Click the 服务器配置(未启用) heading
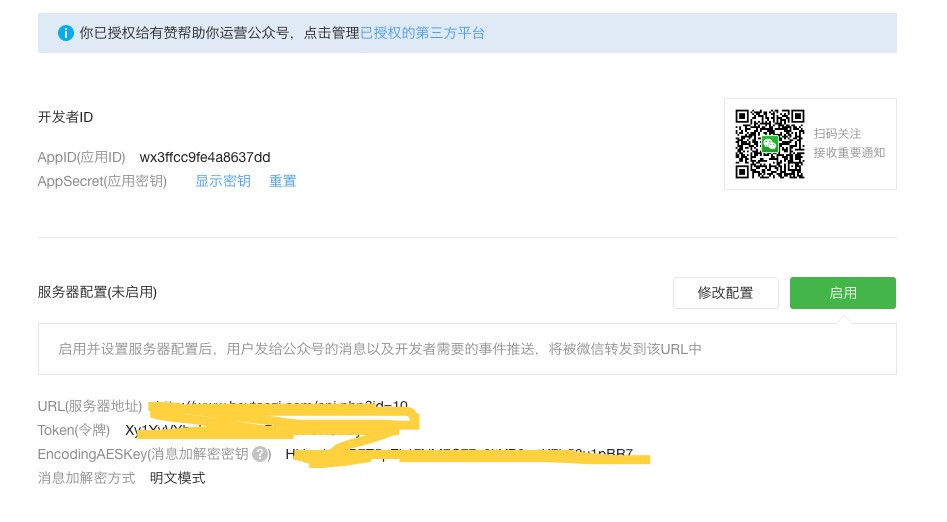Image resolution: width=947 pixels, height=522 pixels. pyautogui.click(x=97, y=292)
